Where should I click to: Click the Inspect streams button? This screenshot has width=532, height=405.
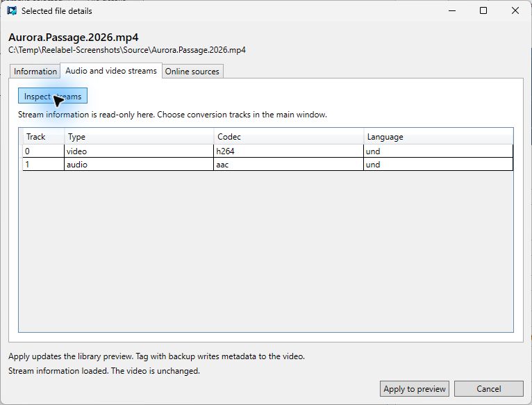[53, 97]
